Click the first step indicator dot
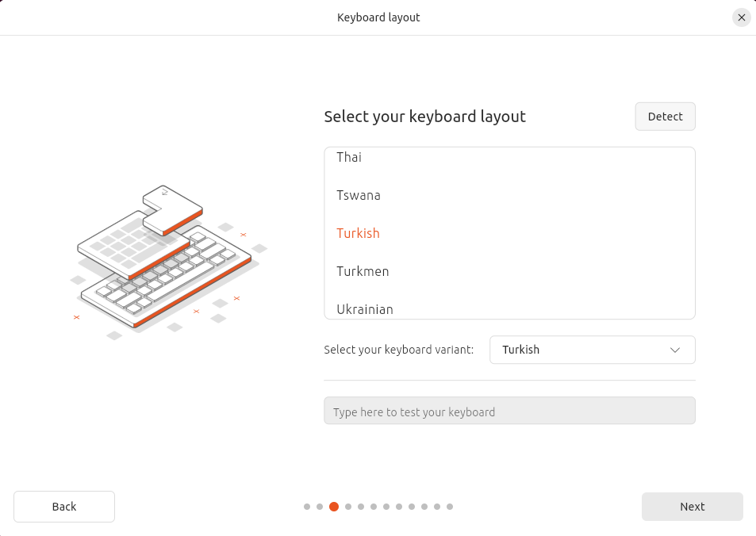Viewport: 756px width, 536px height. [307, 507]
